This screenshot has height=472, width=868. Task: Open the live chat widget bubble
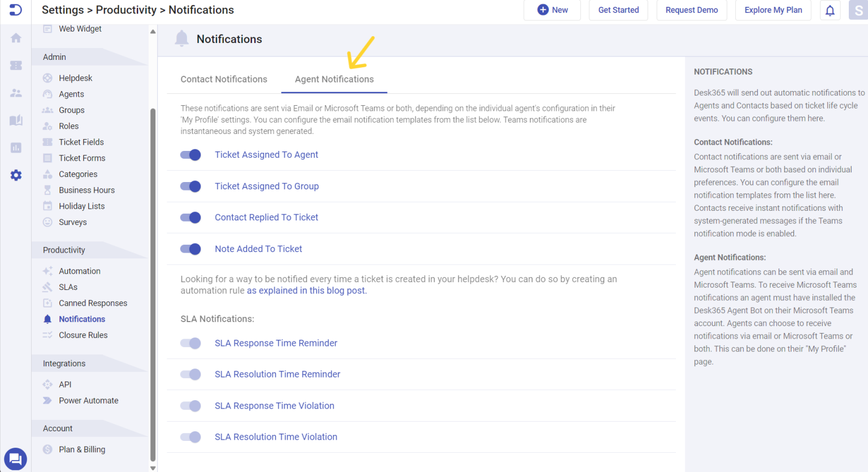(x=15, y=459)
